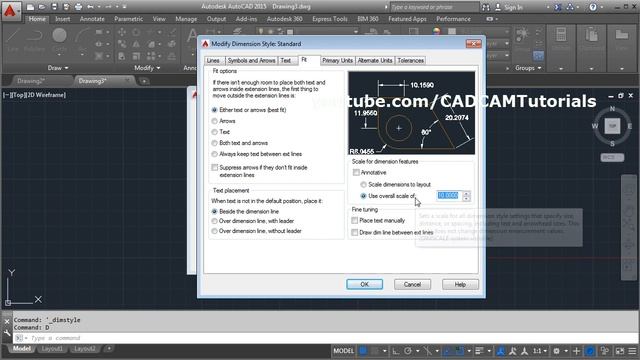
Task: Switch to the Tolerances tab
Action: [x=410, y=60]
